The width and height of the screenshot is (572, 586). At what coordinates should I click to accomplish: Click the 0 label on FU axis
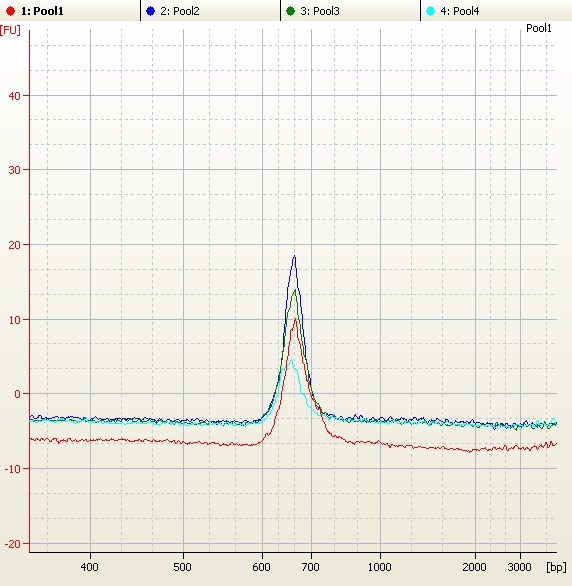coord(17,394)
